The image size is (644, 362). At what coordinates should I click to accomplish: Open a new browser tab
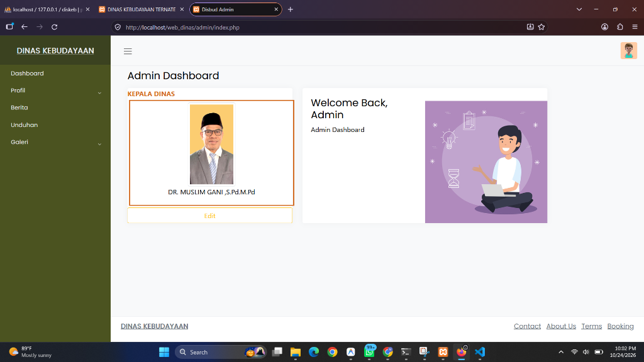coord(291,9)
